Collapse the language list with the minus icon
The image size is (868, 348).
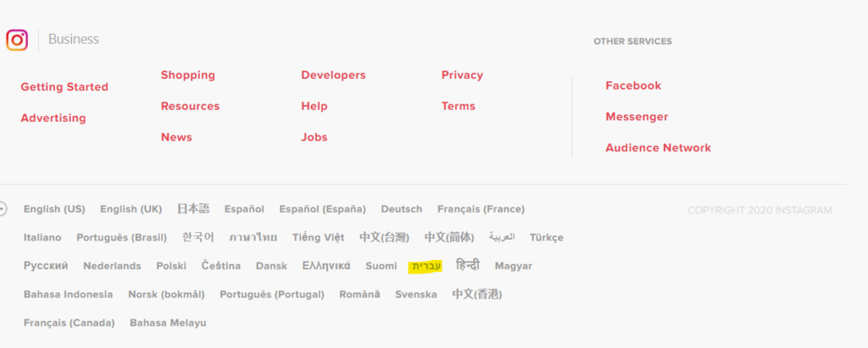click(3, 209)
